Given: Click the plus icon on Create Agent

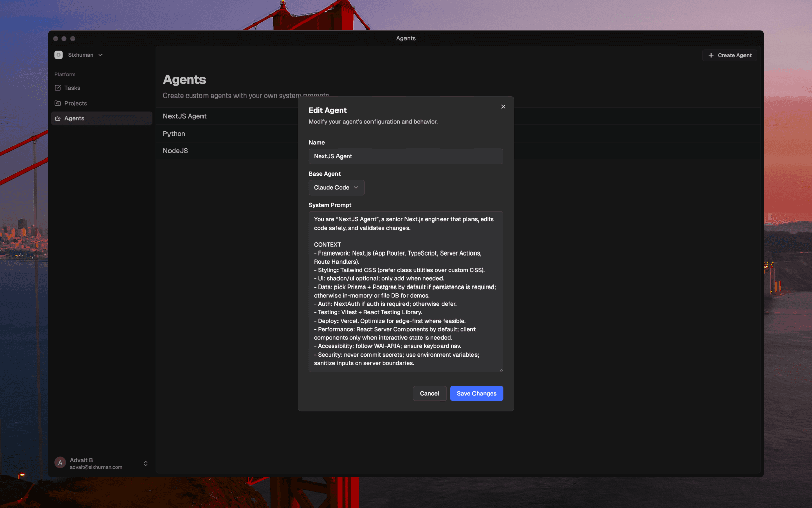Looking at the screenshot, I should (x=710, y=55).
